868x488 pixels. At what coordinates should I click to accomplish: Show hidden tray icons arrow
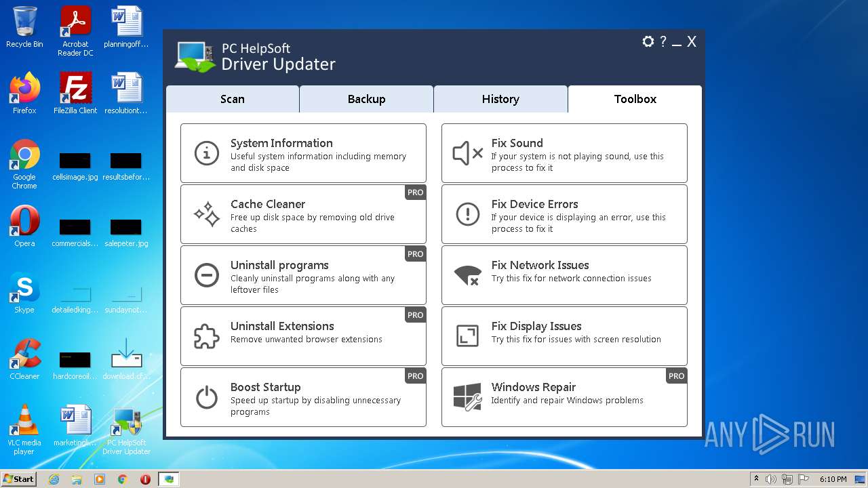pyautogui.click(x=756, y=479)
